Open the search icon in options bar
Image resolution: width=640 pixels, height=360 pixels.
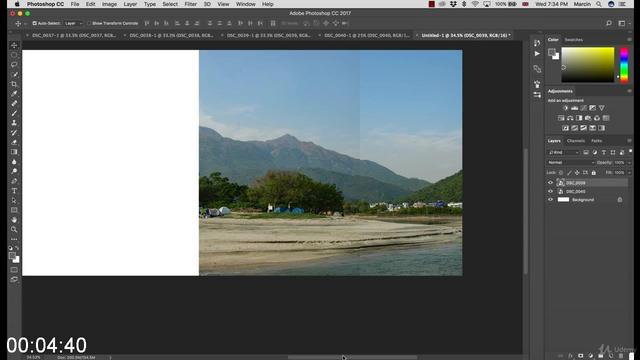(609, 24)
